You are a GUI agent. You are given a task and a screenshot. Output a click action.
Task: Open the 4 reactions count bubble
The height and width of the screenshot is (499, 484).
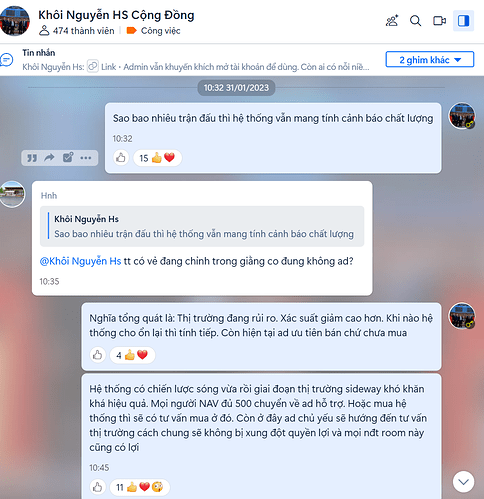point(132,355)
